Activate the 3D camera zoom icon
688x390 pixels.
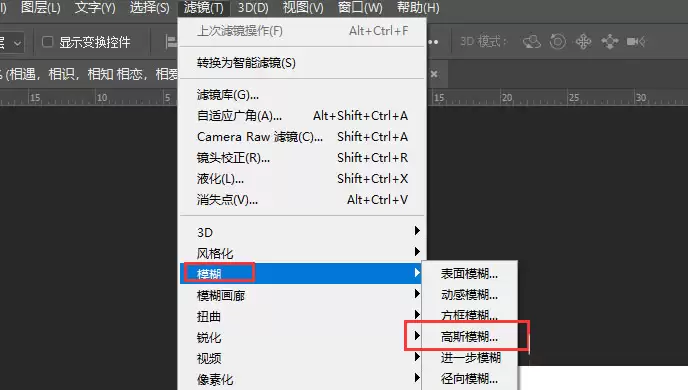636,42
